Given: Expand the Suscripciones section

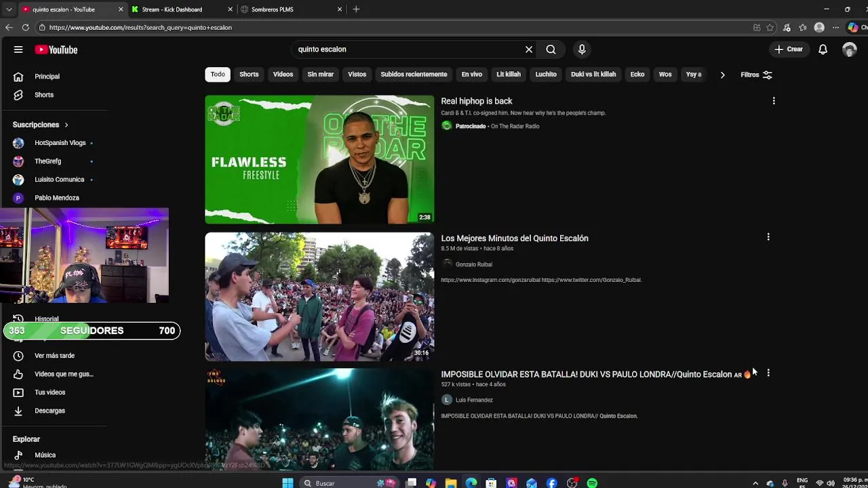Looking at the screenshot, I should (40, 125).
